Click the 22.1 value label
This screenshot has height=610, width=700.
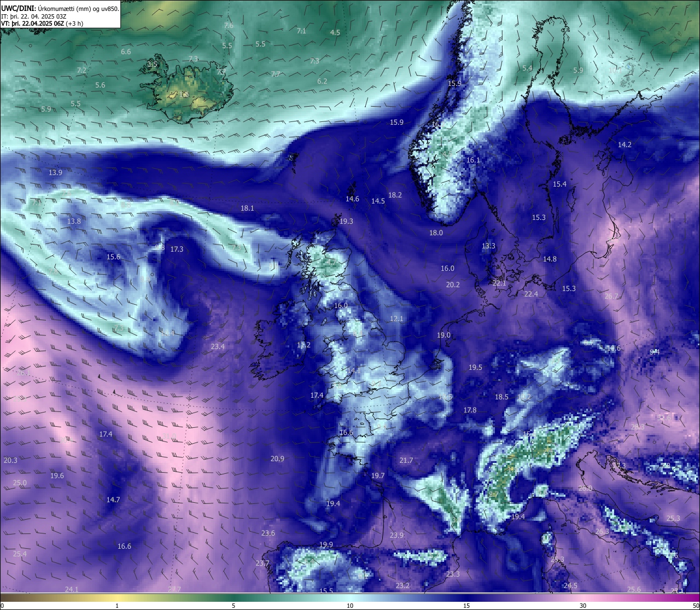tap(499, 283)
